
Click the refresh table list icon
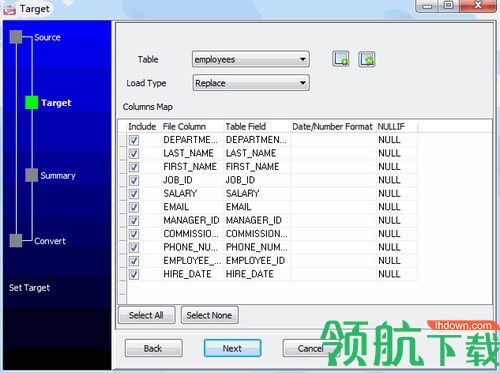point(366,59)
